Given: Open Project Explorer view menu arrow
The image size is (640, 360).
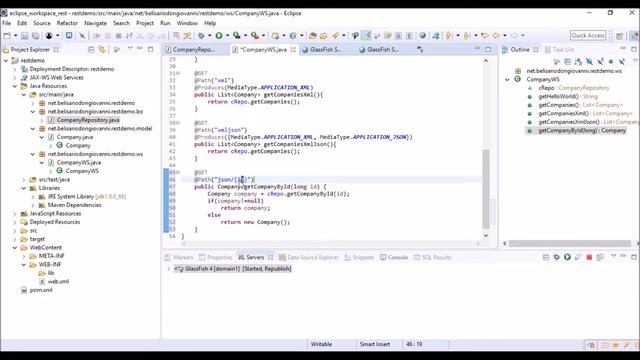Looking at the screenshot, I should coord(130,49).
